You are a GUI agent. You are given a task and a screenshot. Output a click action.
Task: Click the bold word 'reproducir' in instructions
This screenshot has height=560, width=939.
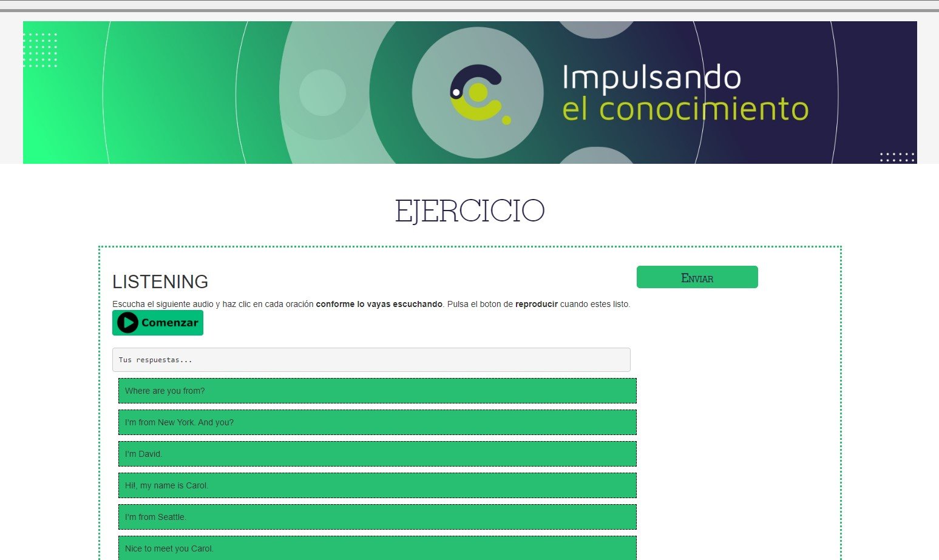tap(536, 304)
